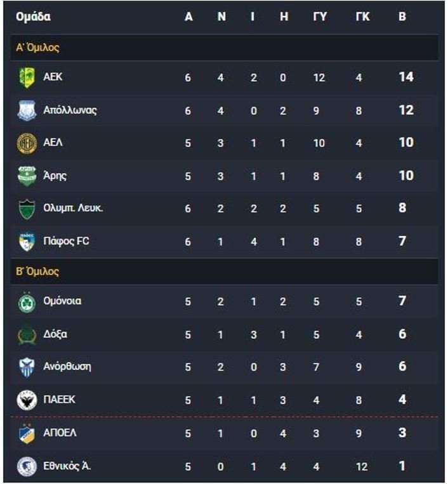Click the Ανόρθωση team crest

click(27, 367)
